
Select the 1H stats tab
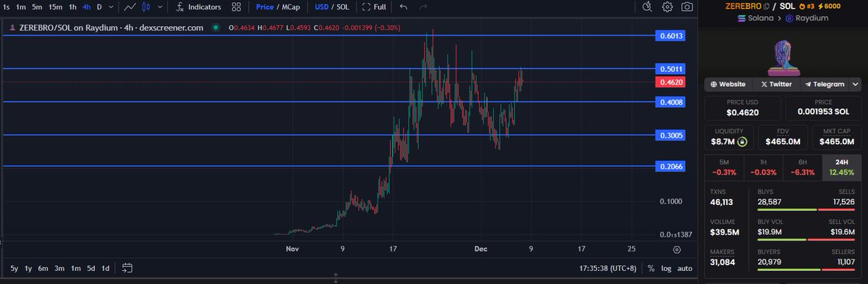coord(763,167)
